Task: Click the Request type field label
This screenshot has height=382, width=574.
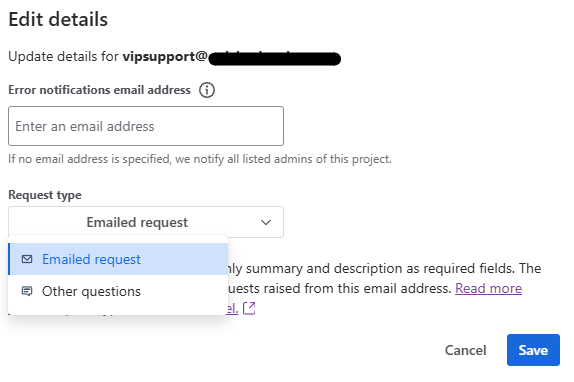Action: (x=45, y=195)
